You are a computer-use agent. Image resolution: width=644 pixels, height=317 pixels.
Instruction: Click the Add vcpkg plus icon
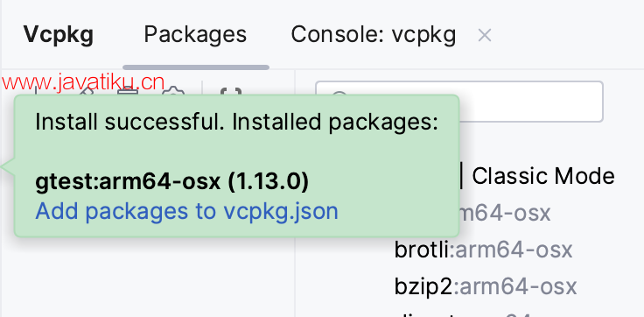37,89
